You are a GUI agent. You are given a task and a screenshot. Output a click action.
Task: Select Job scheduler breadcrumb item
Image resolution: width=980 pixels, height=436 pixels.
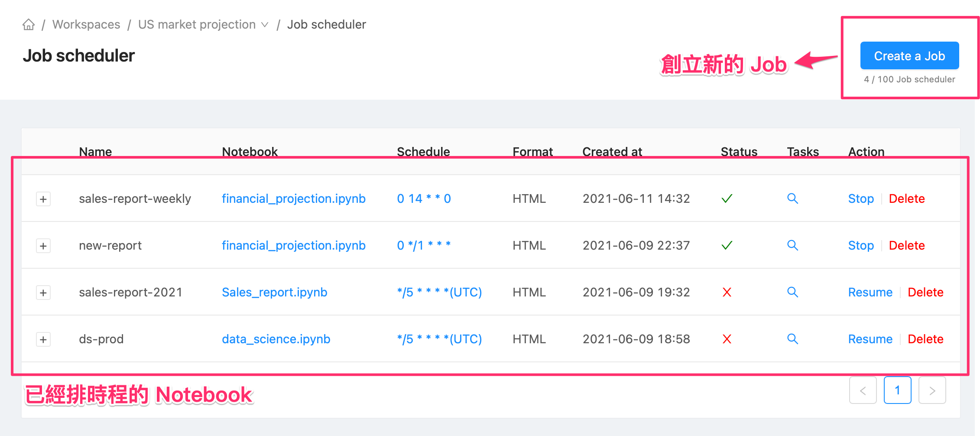327,24
